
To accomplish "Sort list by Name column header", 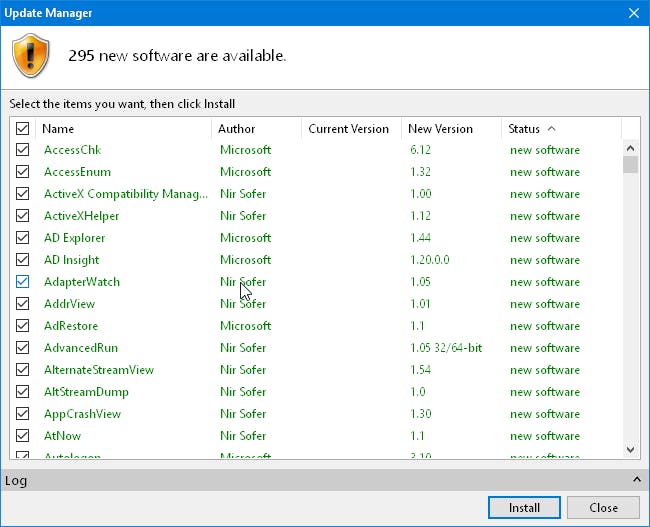I will pyautogui.click(x=124, y=129).
